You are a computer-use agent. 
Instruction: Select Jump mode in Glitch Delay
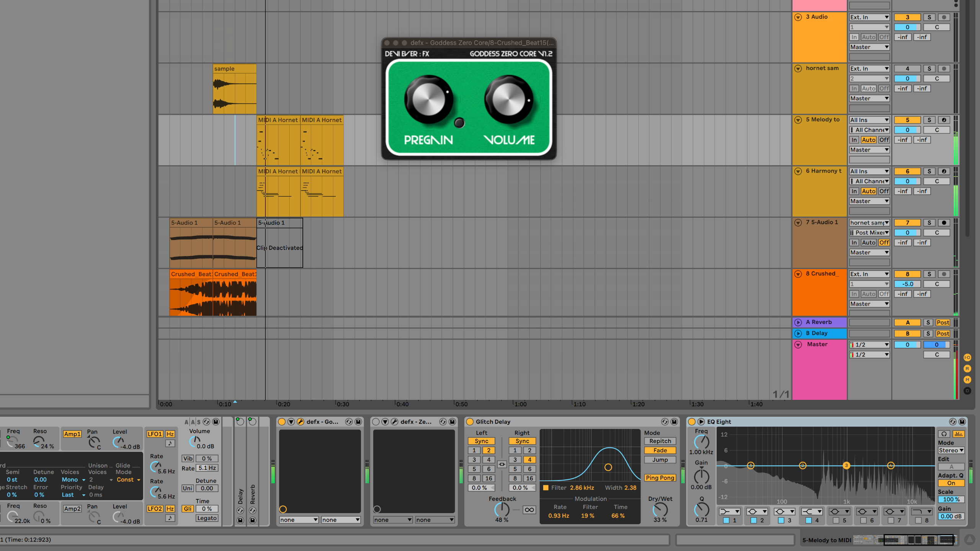tap(660, 460)
